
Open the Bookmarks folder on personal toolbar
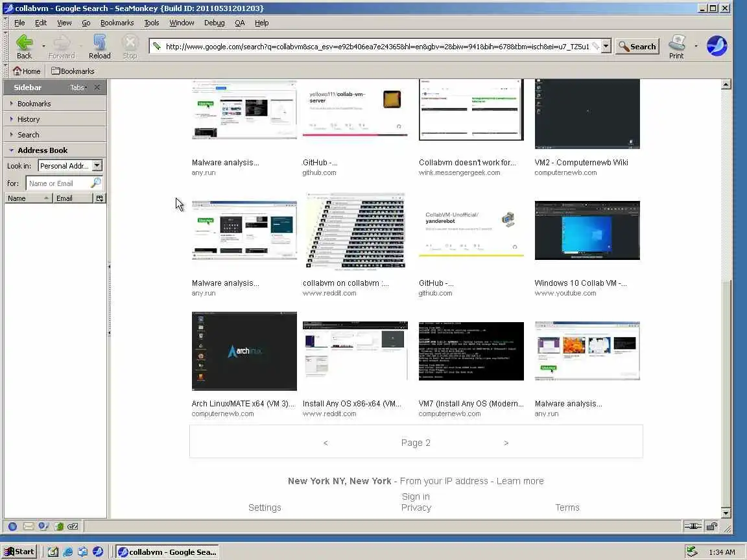click(73, 71)
